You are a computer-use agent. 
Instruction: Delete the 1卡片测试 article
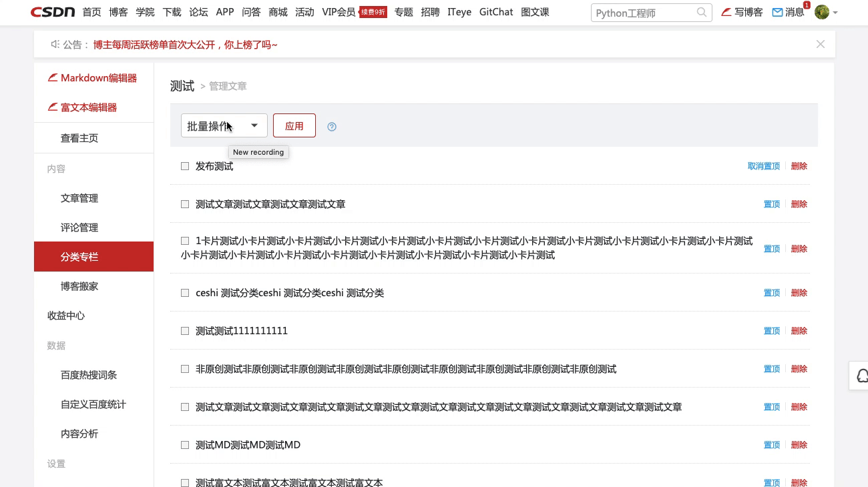pos(799,249)
